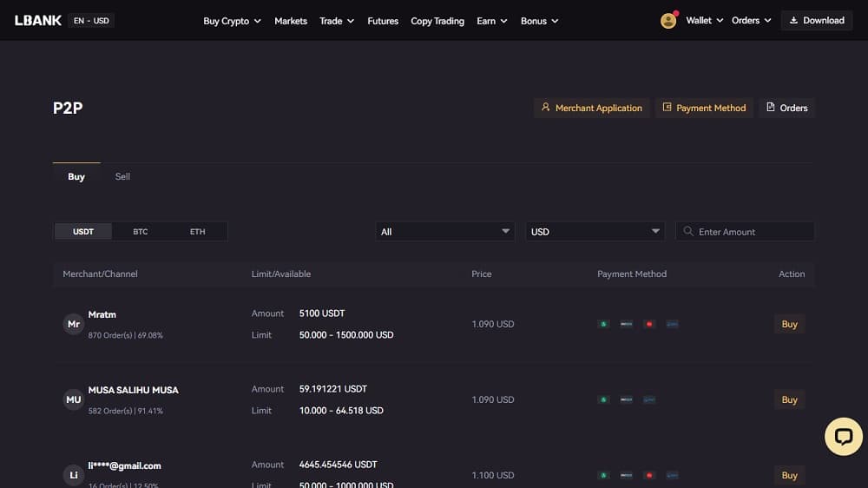
Task: Expand the Trade menu
Action: tap(337, 21)
